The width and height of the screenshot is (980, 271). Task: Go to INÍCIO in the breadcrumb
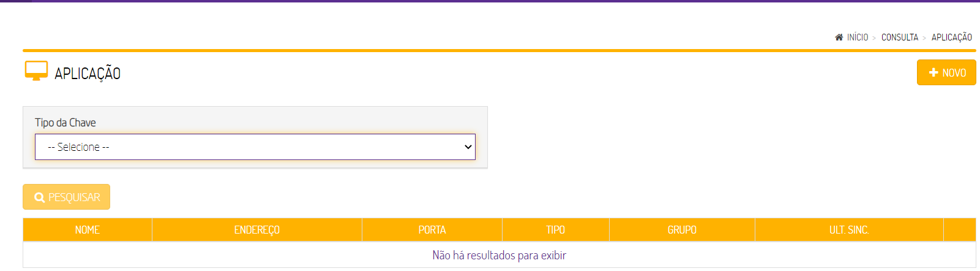coord(858,37)
